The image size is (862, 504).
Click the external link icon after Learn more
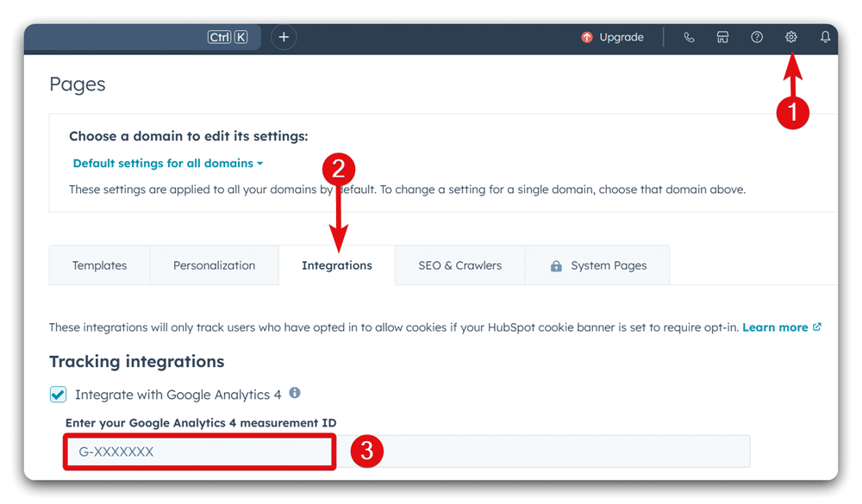[x=817, y=327]
